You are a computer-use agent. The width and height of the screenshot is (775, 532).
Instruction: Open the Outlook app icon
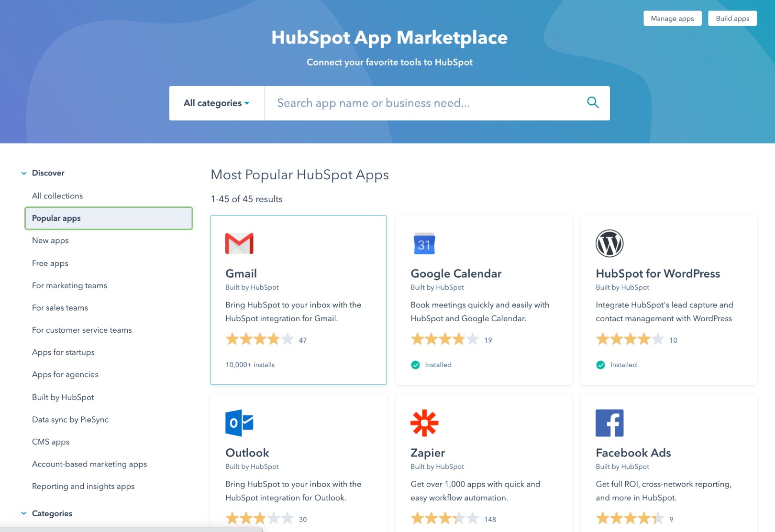[x=239, y=423]
